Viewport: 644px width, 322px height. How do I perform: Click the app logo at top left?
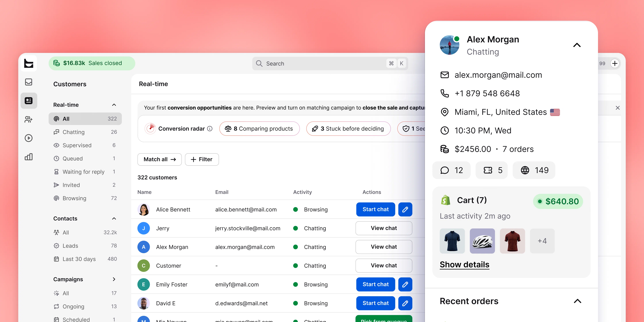pos(29,63)
